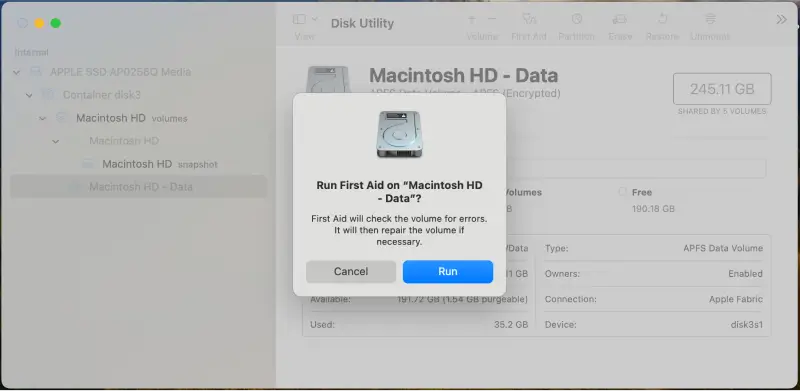Image resolution: width=800 pixels, height=391 pixels.
Task: Click the 190.18 GB free value
Action: click(653, 209)
